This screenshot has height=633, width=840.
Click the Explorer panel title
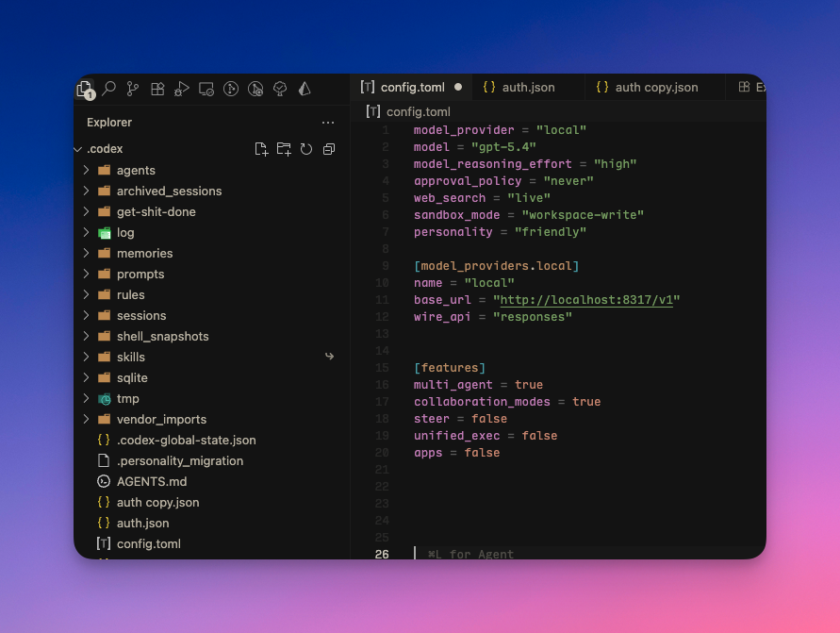109,123
